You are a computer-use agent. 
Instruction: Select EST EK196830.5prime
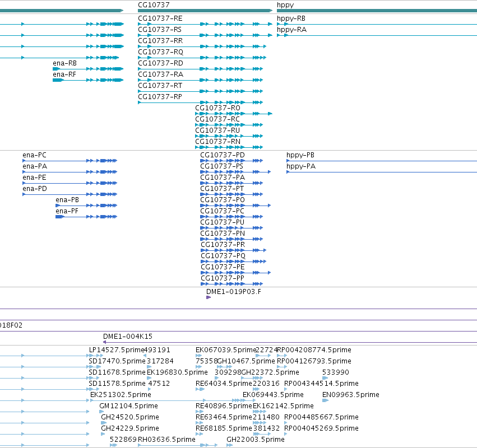click(x=177, y=372)
